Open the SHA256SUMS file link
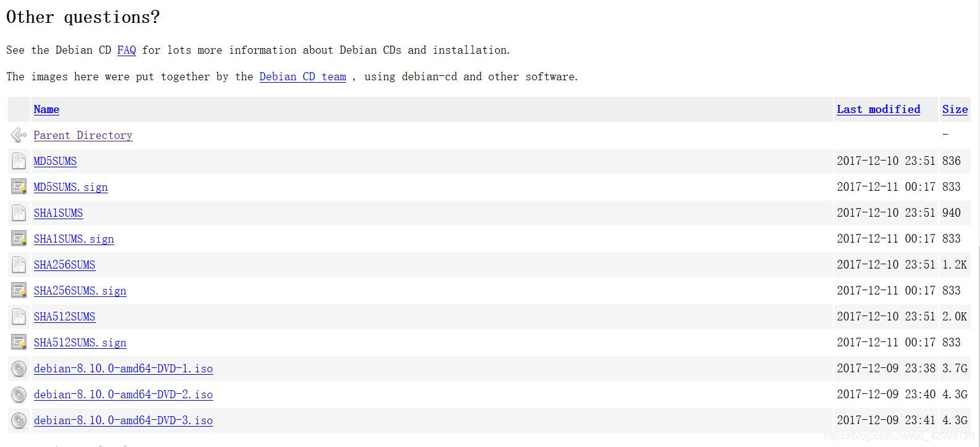Viewport: 980px width, 447px height. click(x=64, y=265)
